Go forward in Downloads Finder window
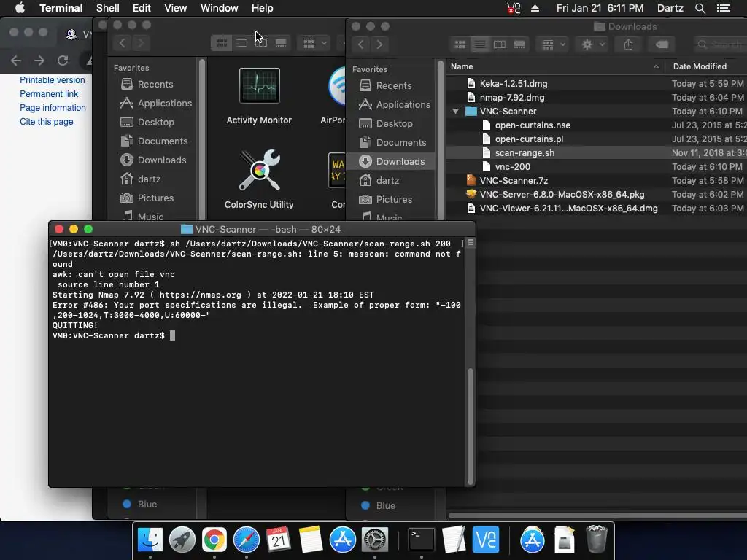747x560 pixels. coord(379,44)
